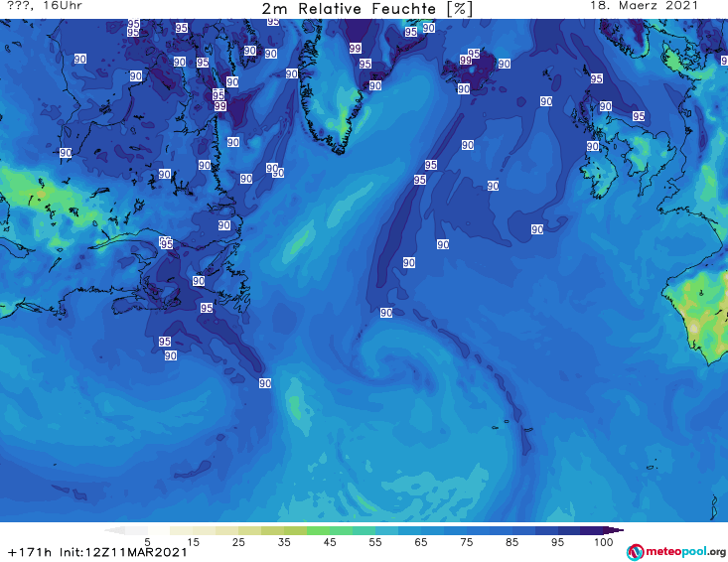Click the '100' label on the color scale
The height and width of the screenshot is (562, 728).
(x=604, y=542)
